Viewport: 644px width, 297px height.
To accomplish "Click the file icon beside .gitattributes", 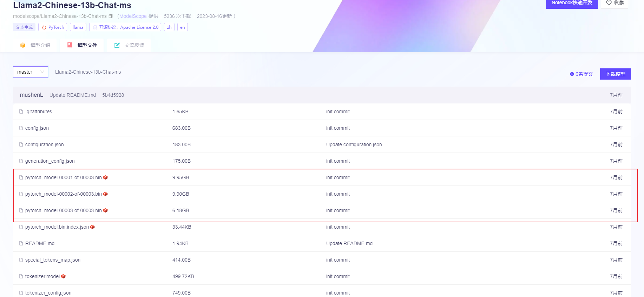I will pyautogui.click(x=21, y=112).
